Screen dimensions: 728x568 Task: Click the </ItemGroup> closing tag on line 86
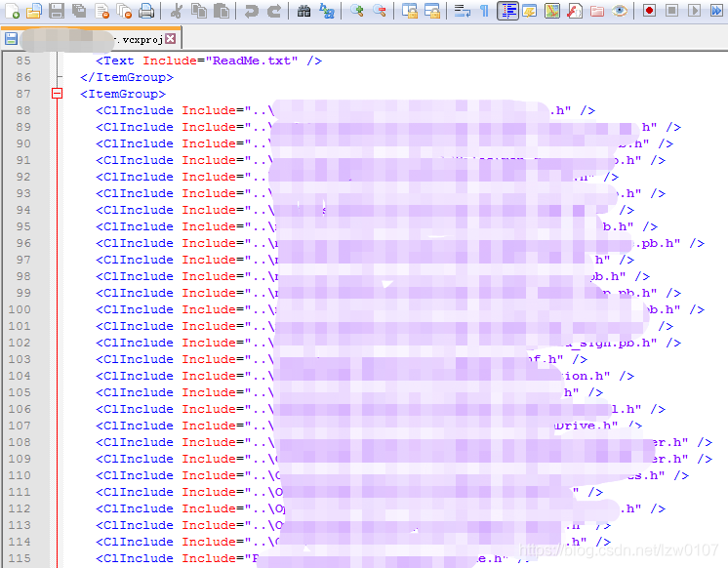127,77
